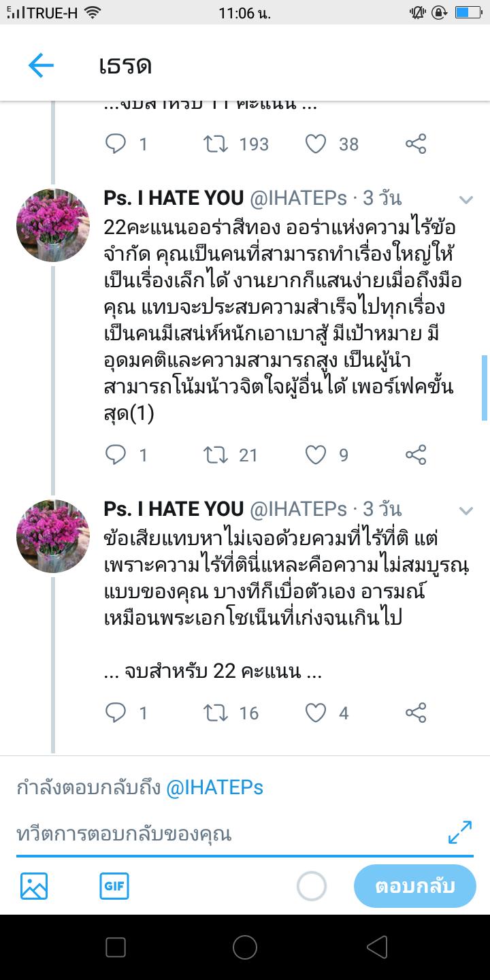The width and height of the screenshot is (490, 980).
Task: Retweet the tweet with 16 retweets
Action: coord(216,713)
